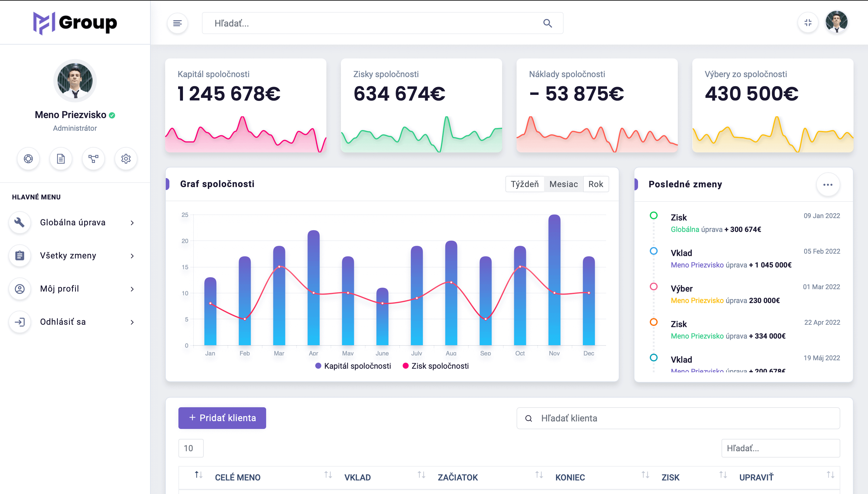Expand the Odhlásiť sa chevron
The image size is (868, 494).
[132, 322]
